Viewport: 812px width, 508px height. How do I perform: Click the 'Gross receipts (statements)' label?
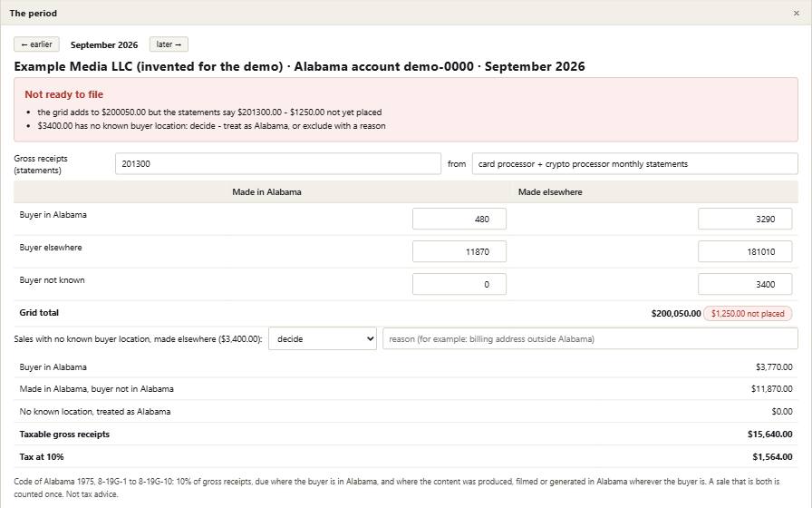41,164
